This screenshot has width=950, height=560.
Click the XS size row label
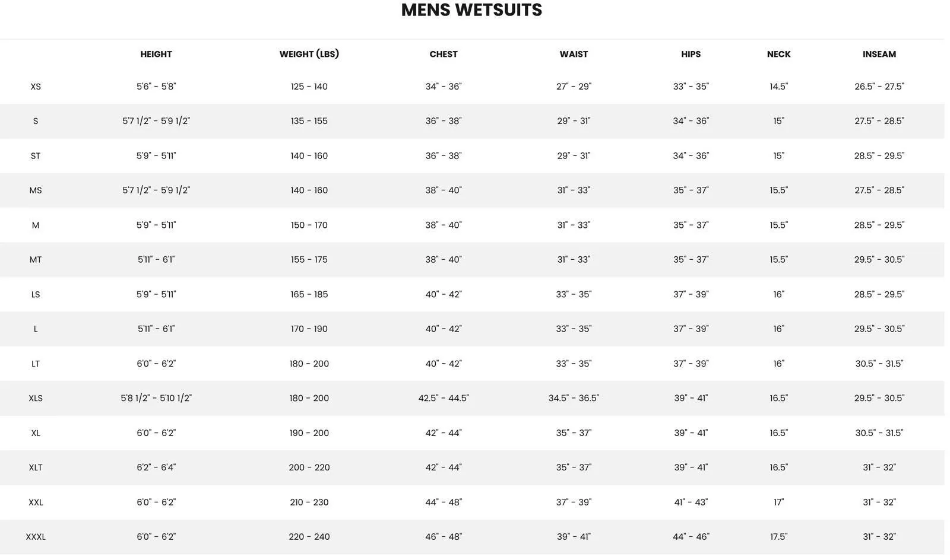tap(36, 87)
